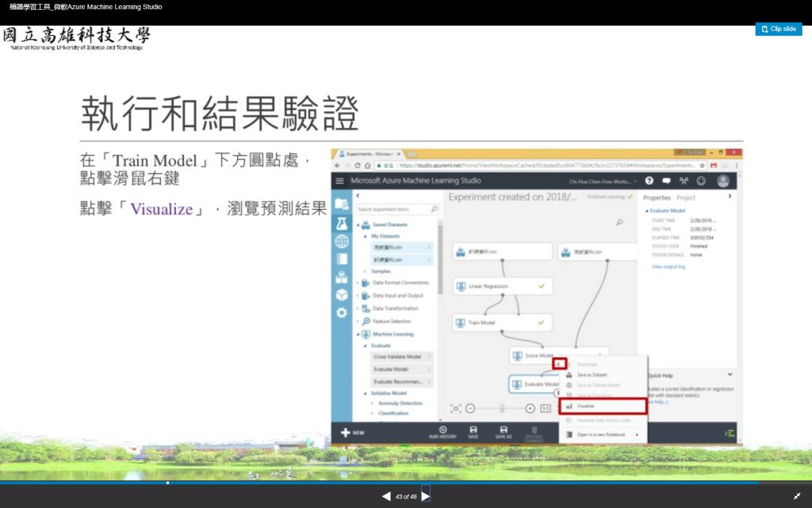Open the Notebooks icon in sidebar
This screenshot has height=508, width=812.
tap(341, 259)
